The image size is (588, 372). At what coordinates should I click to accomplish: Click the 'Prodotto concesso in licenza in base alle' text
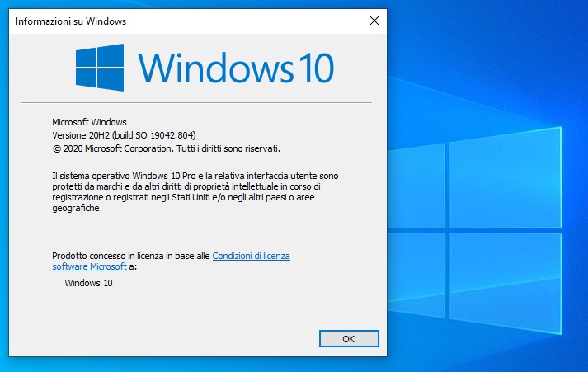[x=131, y=256]
